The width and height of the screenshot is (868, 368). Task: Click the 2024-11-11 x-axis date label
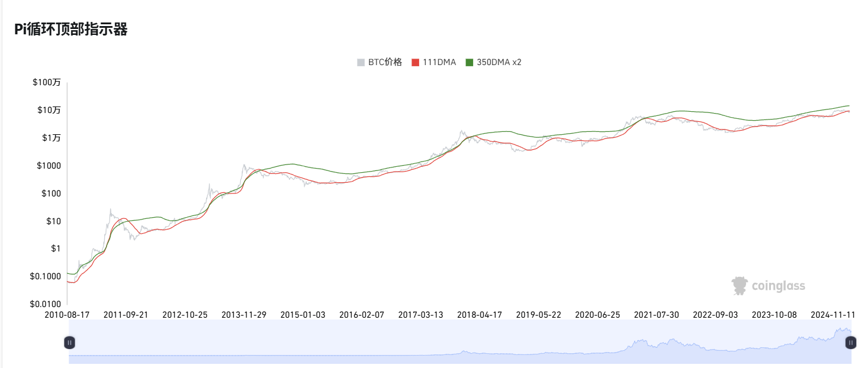pos(834,315)
